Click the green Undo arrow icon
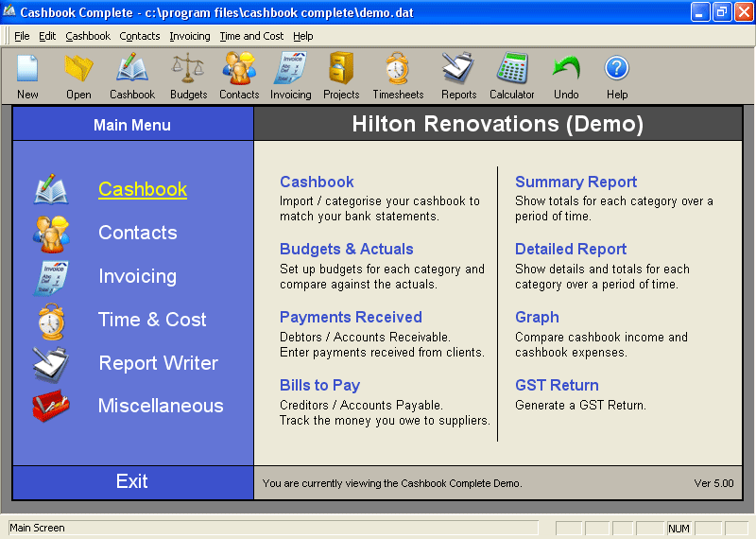This screenshot has height=539, width=756. (566, 68)
